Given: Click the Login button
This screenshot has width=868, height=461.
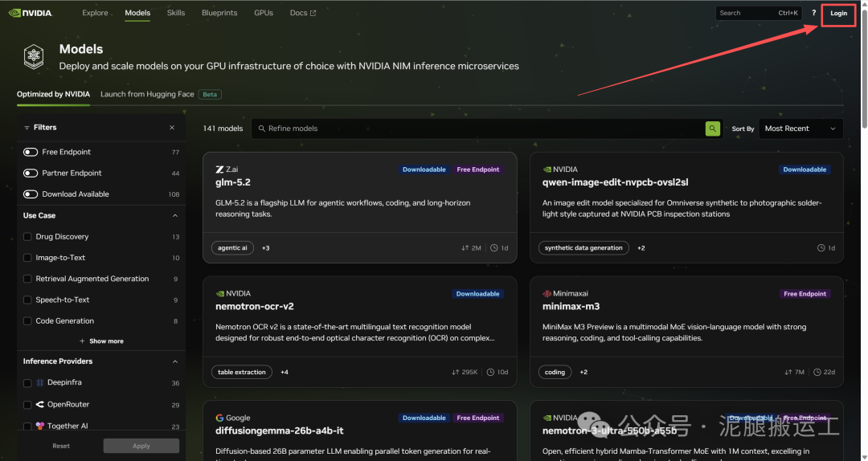Looking at the screenshot, I should click(838, 14).
